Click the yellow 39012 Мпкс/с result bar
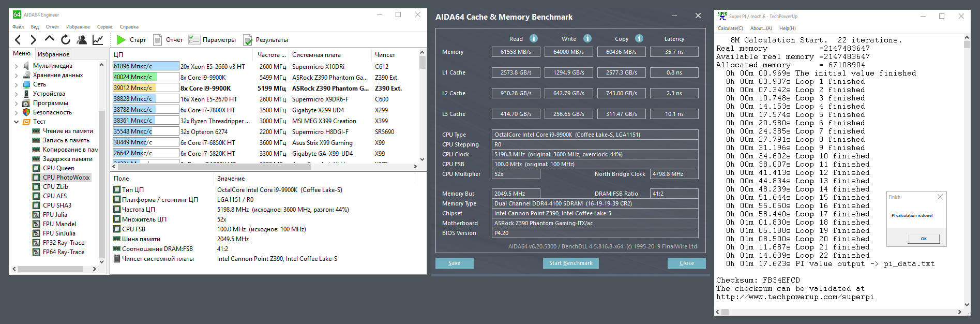Screen dimensions: 980x324 point(146,88)
